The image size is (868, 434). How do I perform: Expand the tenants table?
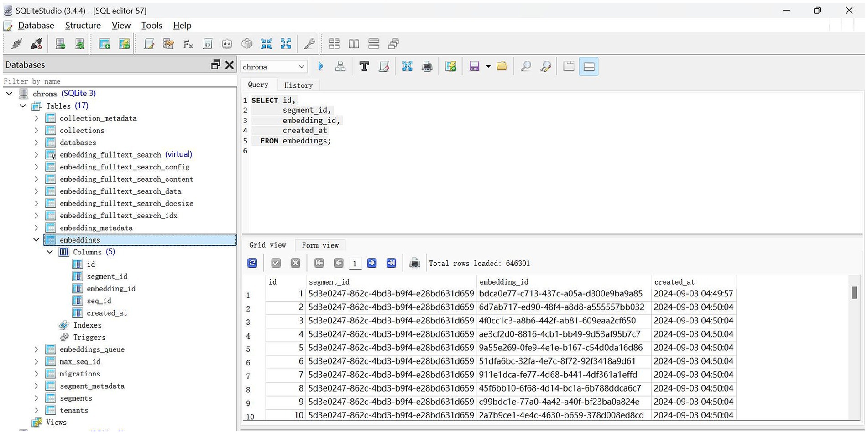(x=37, y=410)
